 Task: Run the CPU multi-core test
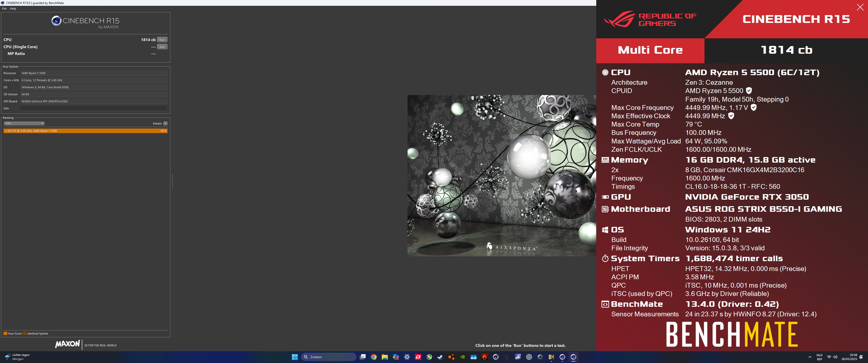tap(162, 40)
